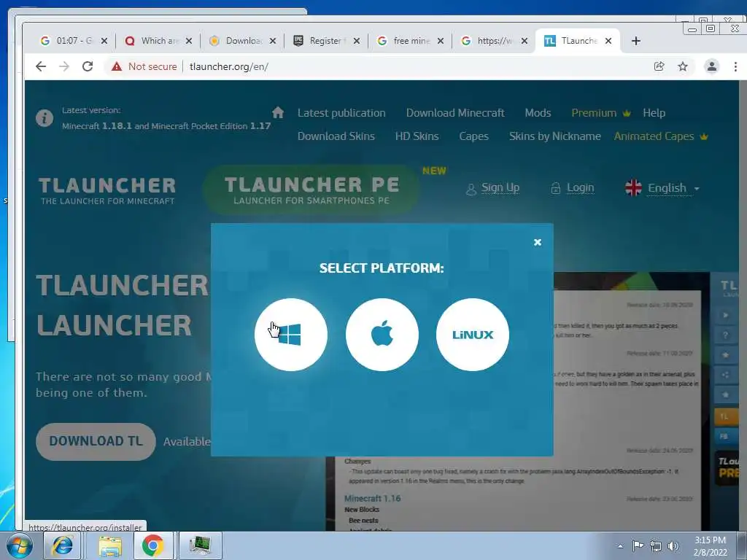Screen dimensions: 747x560
Task: Click the system monitor taskbar icon
Action: pyautogui.click(x=200, y=545)
